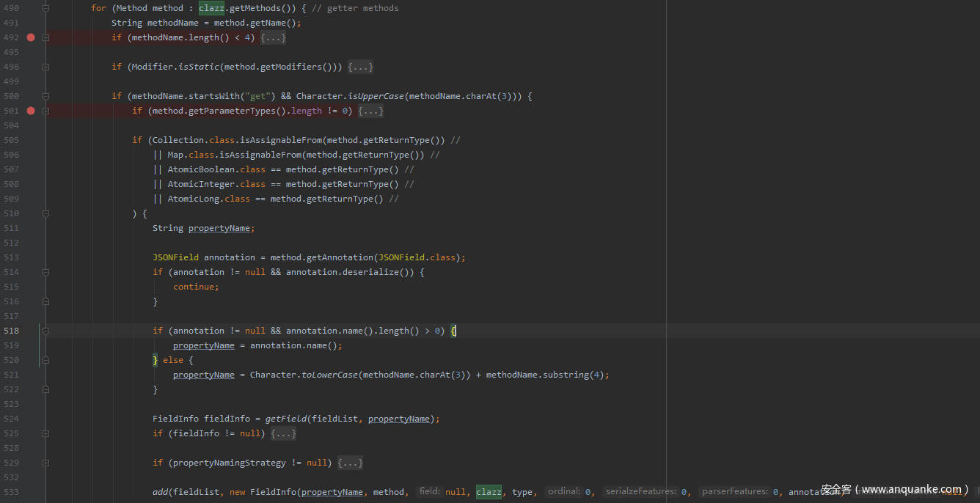Image resolution: width=980 pixels, height=503 pixels.
Task: Place the cursor on the continue keyword
Action: point(195,287)
